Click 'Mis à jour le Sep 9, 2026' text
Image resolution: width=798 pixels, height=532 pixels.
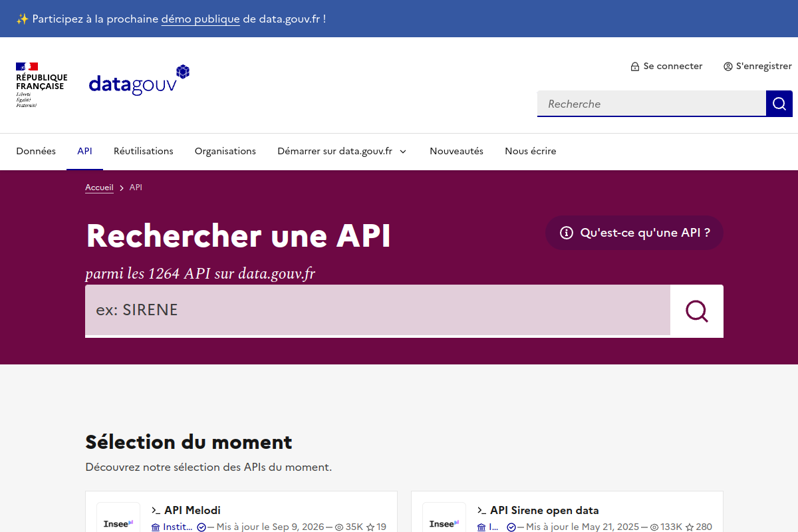point(270,527)
